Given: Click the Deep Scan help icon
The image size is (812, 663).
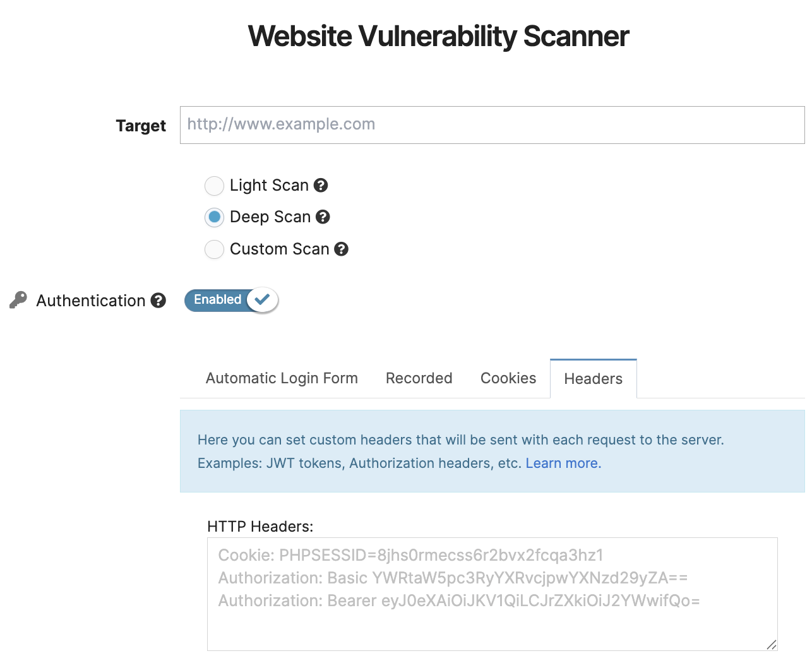Looking at the screenshot, I should click(x=323, y=217).
